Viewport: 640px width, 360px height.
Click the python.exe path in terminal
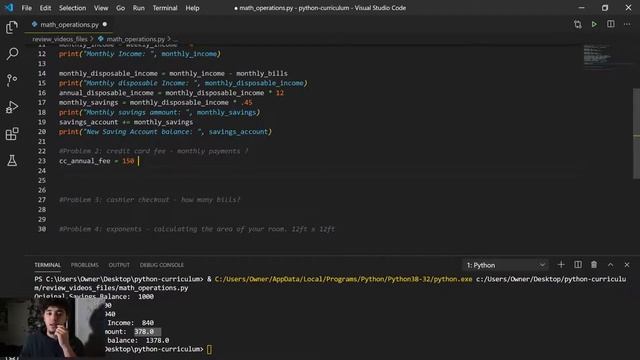(343, 279)
